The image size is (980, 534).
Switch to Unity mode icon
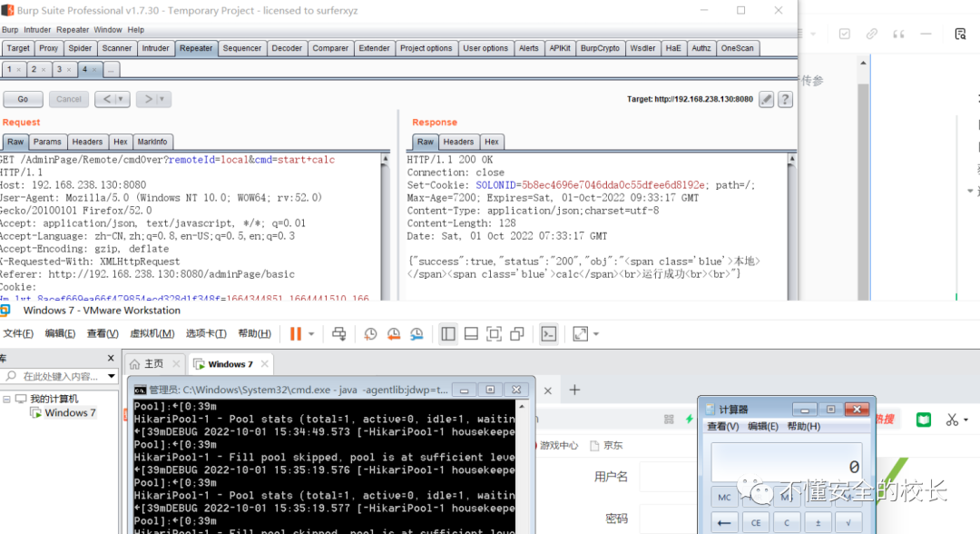[517, 334]
